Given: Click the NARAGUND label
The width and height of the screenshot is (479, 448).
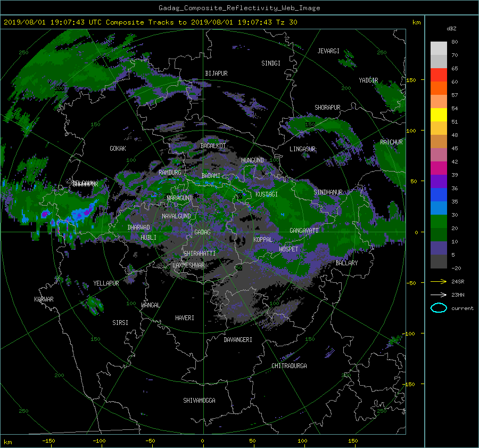Looking at the screenshot, I should pos(180,198).
